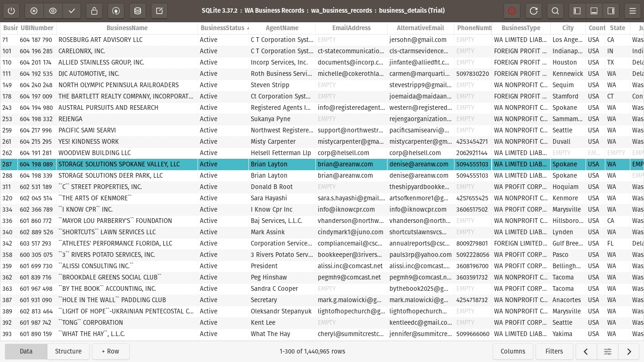Click the State column header
644x362 pixels.
618,28
